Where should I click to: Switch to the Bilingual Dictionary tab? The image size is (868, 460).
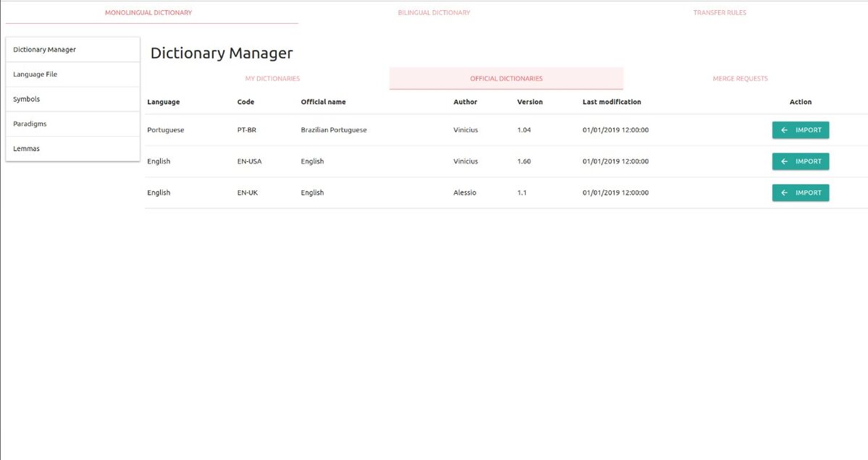click(434, 12)
